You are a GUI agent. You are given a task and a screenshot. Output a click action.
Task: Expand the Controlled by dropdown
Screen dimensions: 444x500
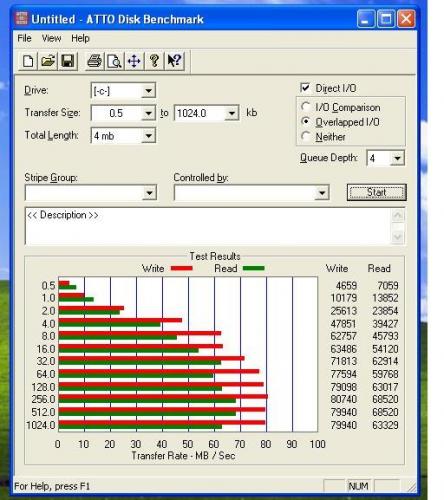click(x=322, y=193)
